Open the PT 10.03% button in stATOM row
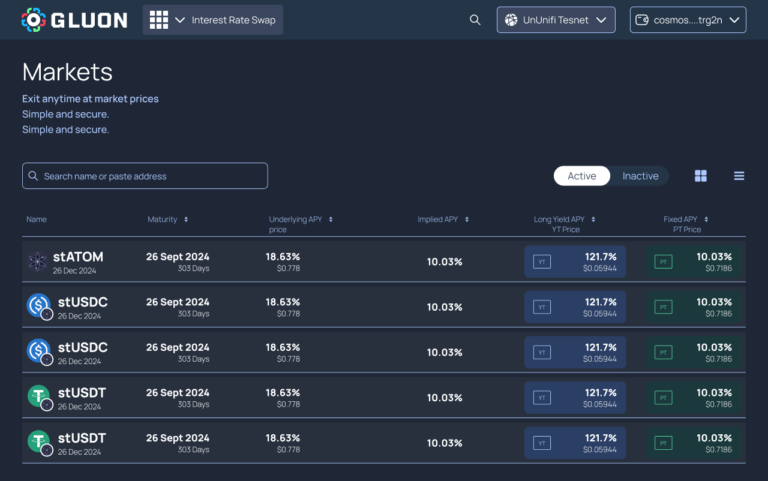Viewport: 768px width, 481px height. 694,262
